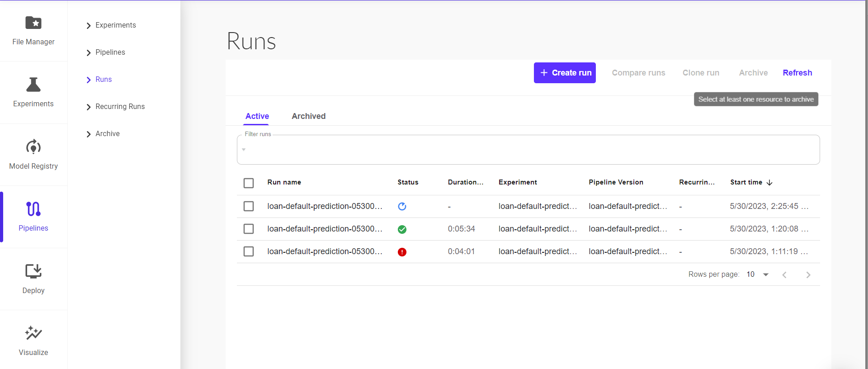Focus the Filter runs input field
Viewport: 868px width, 369px height.
point(528,150)
